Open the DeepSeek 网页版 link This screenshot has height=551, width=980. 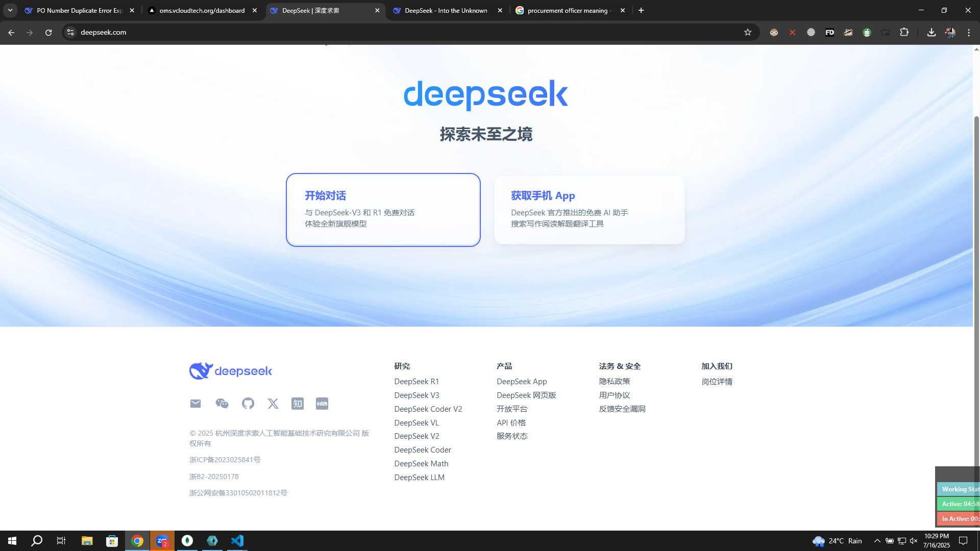526,395
